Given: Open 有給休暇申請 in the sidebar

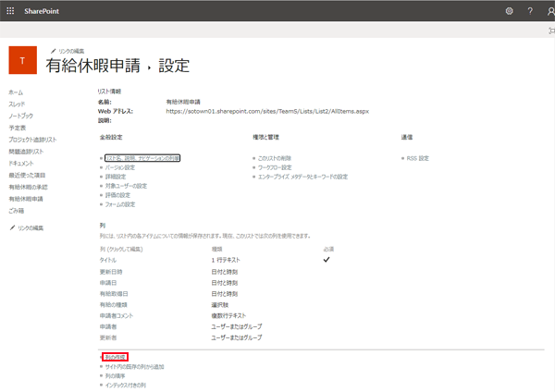Looking at the screenshot, I should 26,199.
